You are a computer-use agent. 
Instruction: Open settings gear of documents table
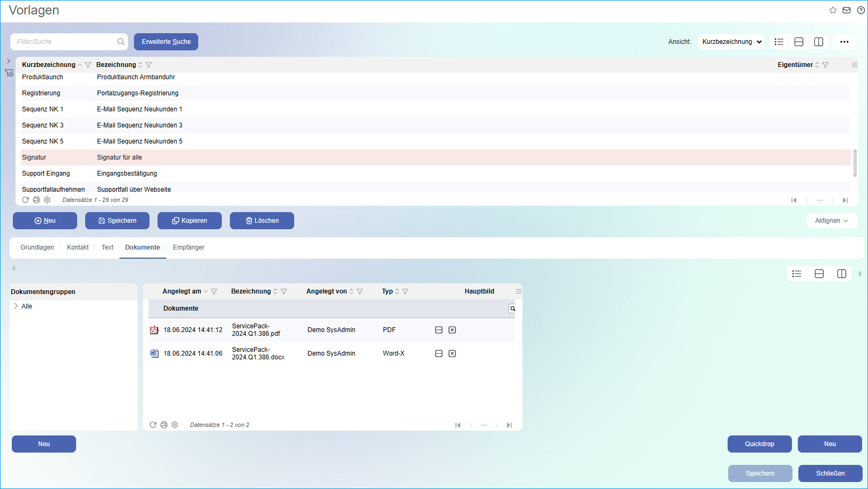click(175, 425)
